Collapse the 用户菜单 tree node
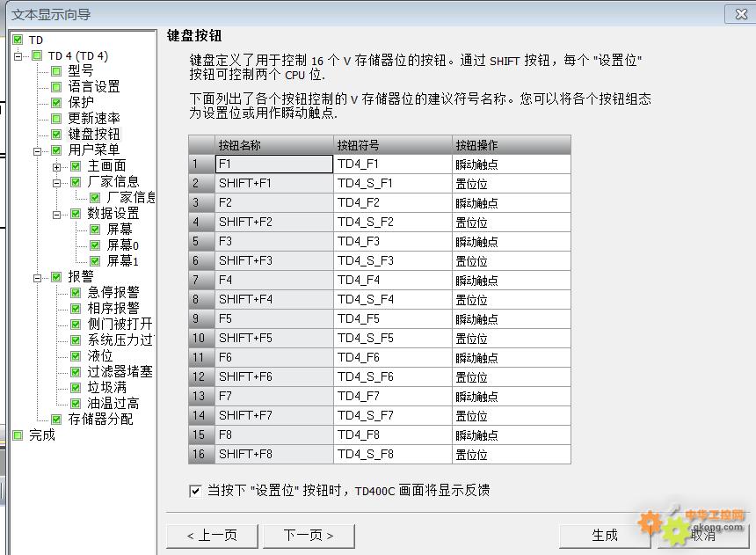 click(x=39, y=150)
